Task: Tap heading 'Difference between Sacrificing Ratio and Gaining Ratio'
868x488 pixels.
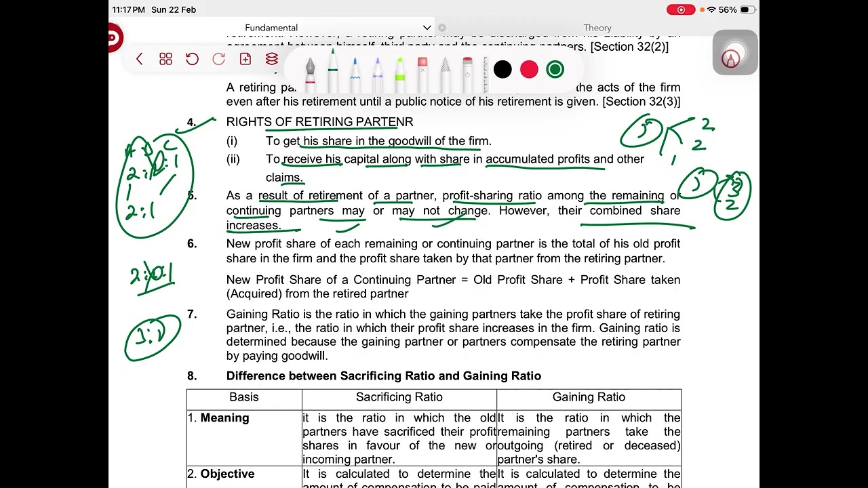Action: click(x=384, y=376)
